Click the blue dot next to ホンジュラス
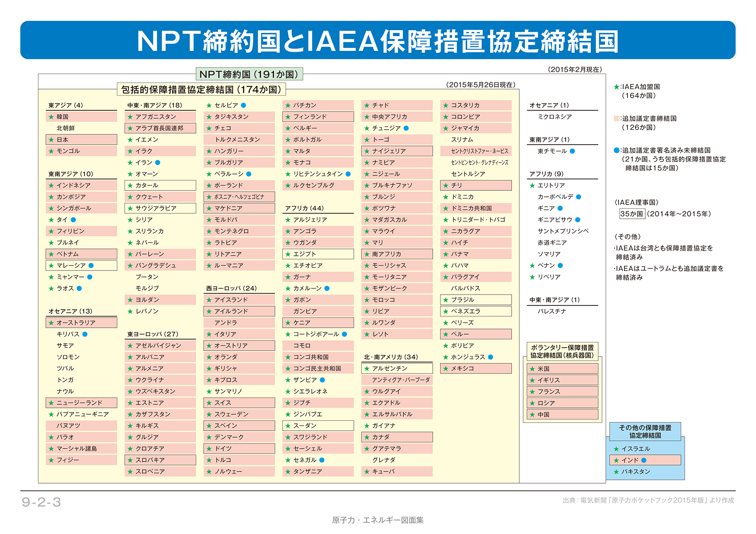This screenshot has height=534, width=756. [490, 357]
